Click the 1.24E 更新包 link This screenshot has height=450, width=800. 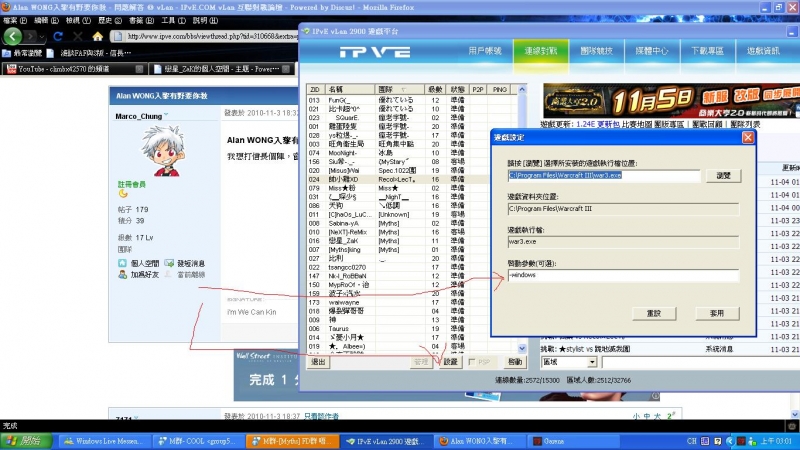tap(597, 124)
